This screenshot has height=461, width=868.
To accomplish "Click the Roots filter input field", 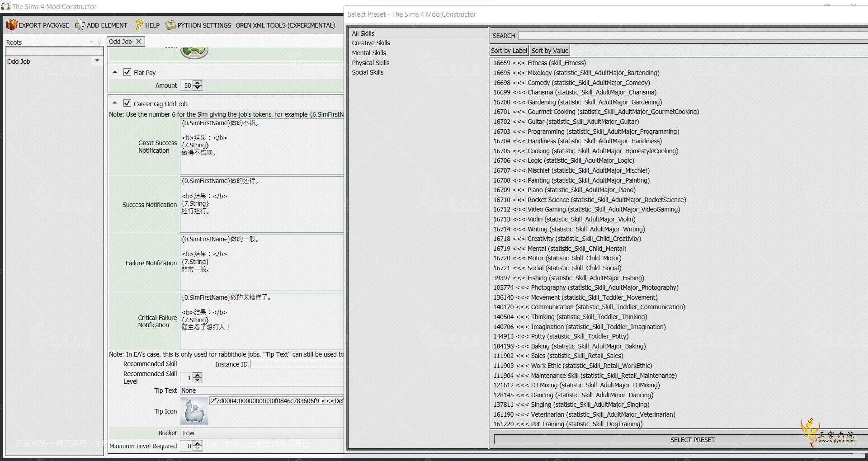I will pos(55,52).
